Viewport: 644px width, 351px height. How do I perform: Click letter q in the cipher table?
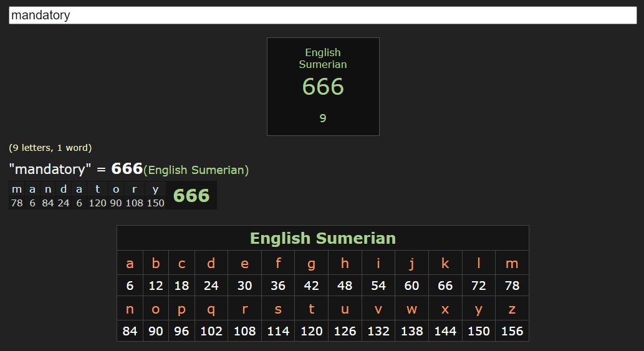(211, 309)
